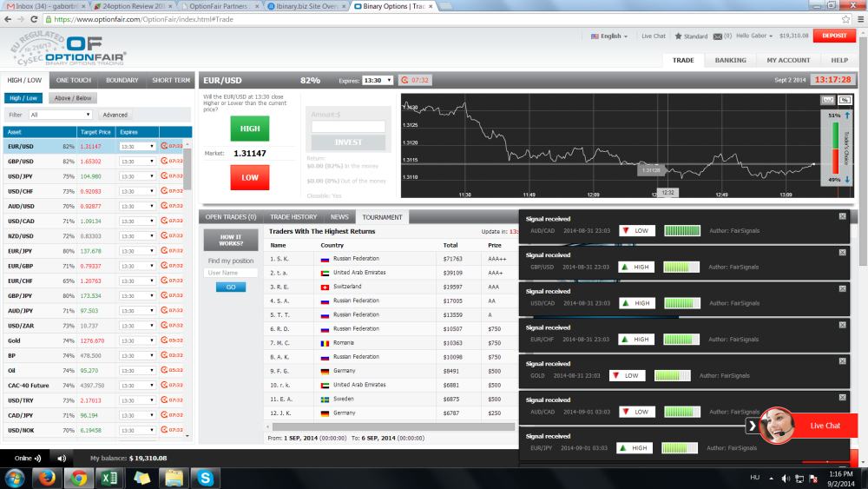The height and width of the screenshot is (489, 868).
Task: Select the CAC-40 Future asset row
Action: 94,386
